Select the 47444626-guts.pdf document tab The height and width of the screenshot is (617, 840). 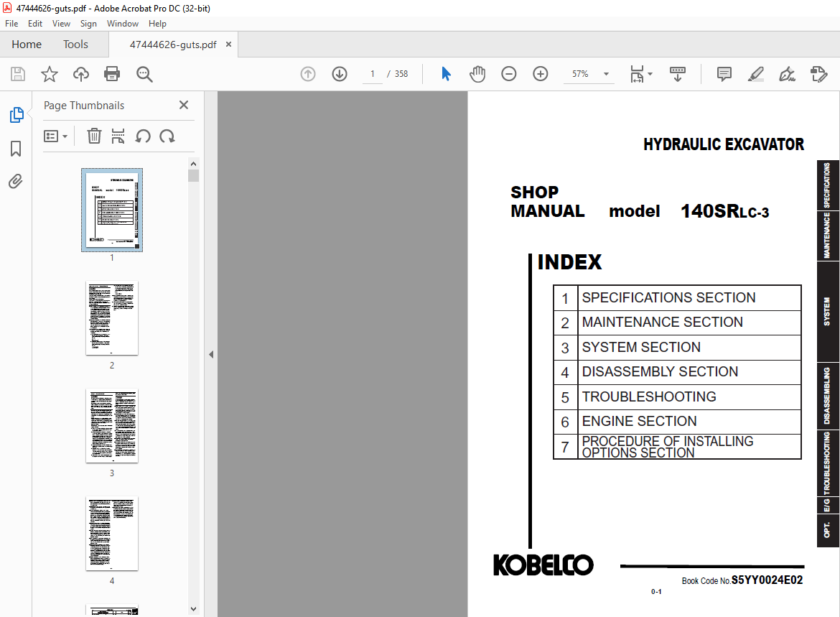click(x=173, y=45)
